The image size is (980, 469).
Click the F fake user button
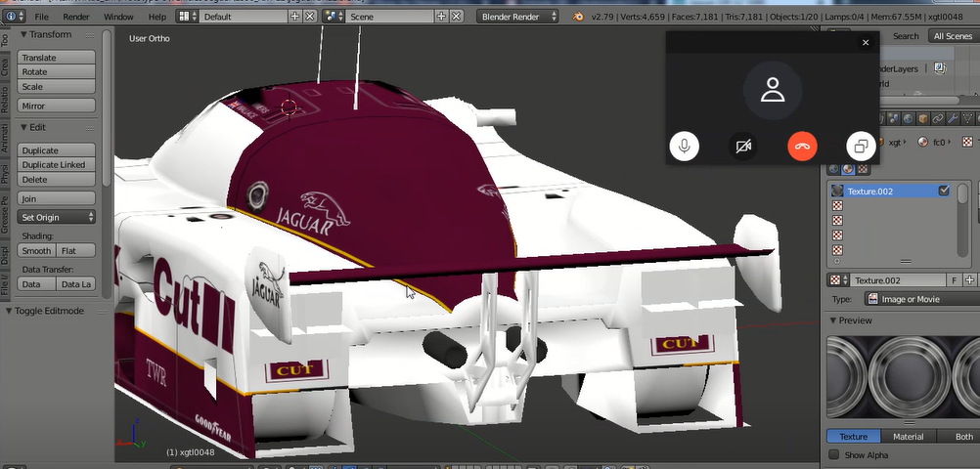955,280
